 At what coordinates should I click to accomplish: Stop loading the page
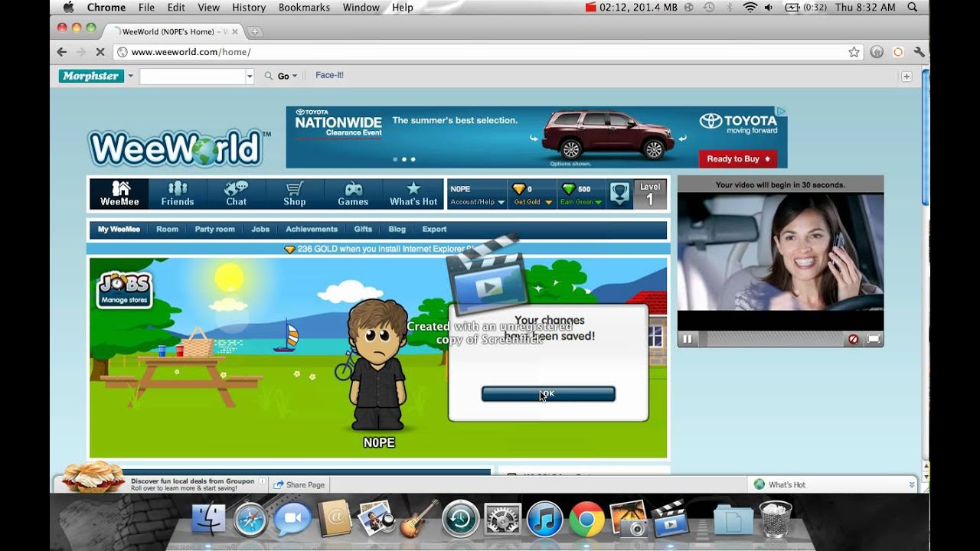point(100,52)
